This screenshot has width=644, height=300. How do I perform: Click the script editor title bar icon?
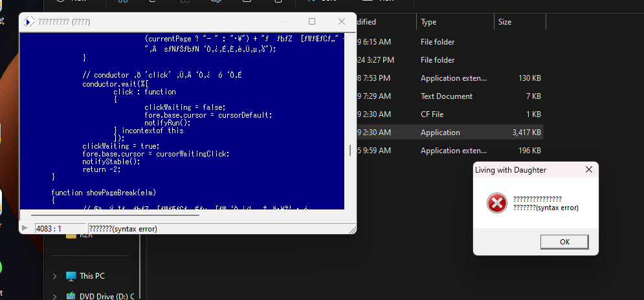pos(28,21)
